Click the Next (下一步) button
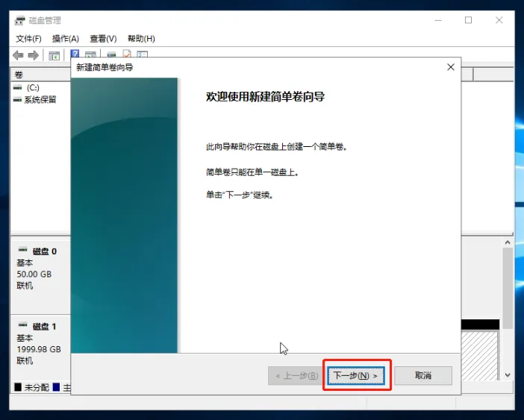The width and height of the screenshot is (524, 420). tap(356, 375)
